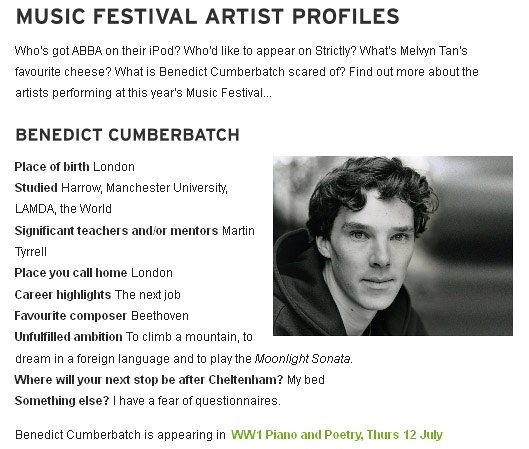Click the fear of questionnaires answer
This screenshot has height=449, width=529.
[x=197, y=401]
